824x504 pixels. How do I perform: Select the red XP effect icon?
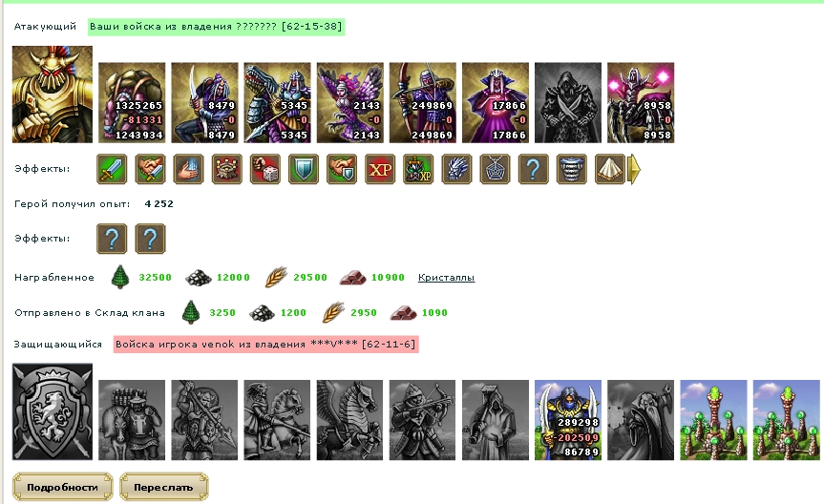(380, 169)
